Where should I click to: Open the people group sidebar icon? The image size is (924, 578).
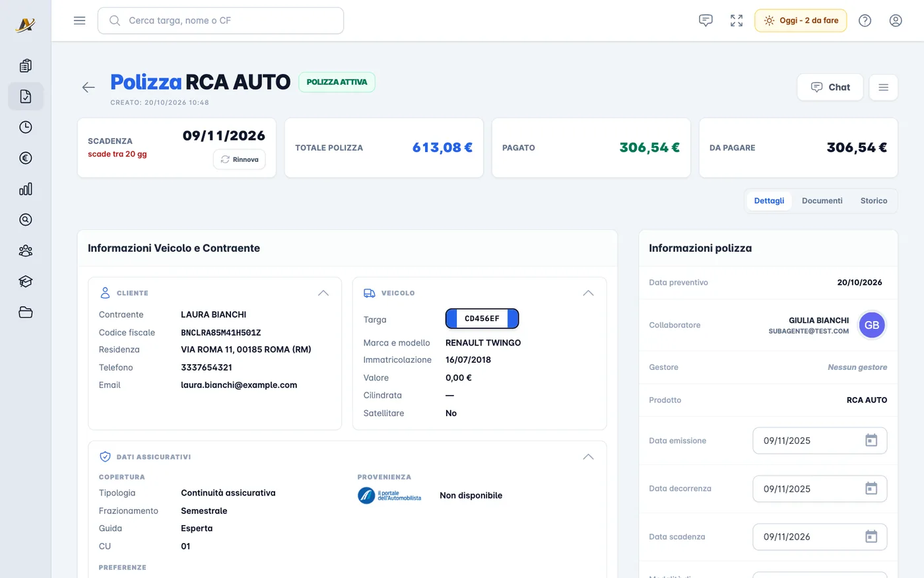26,251
